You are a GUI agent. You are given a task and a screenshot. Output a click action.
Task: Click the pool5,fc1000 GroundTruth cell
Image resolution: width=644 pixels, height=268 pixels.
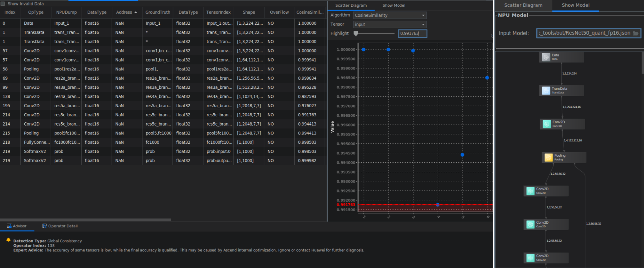[158, 133]
